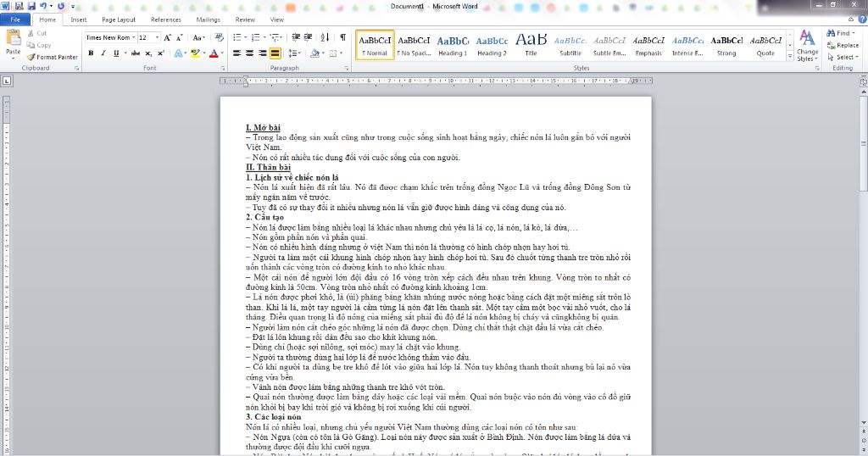Click the paragraph shading paint bucket
The height and width of the screenshot is (456, 868).
314,53
